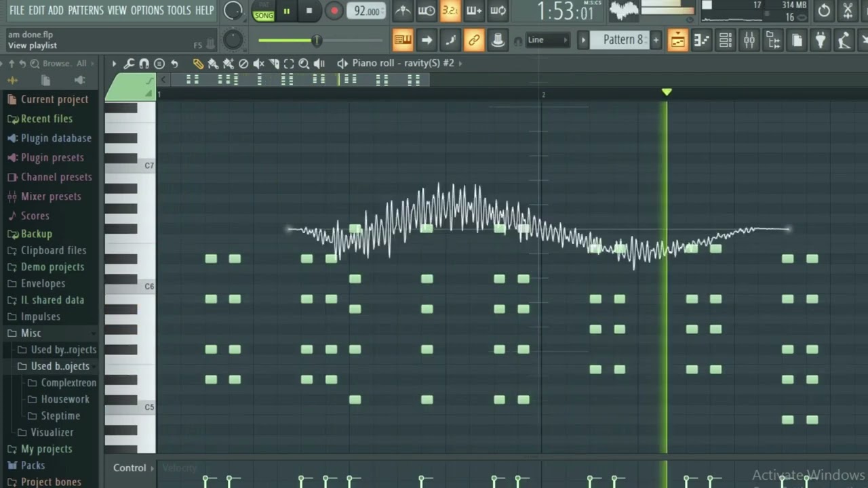Click the time display showing 1:53:01

[565, 12]
